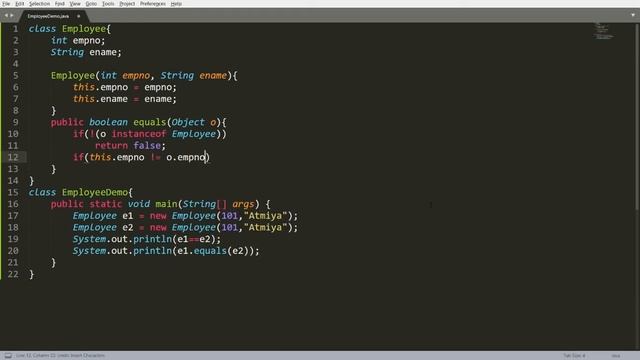Screen dimensions: 640x360
Task: Click the "Atmiya" string on line 17
Action: (x=265, y=216)
